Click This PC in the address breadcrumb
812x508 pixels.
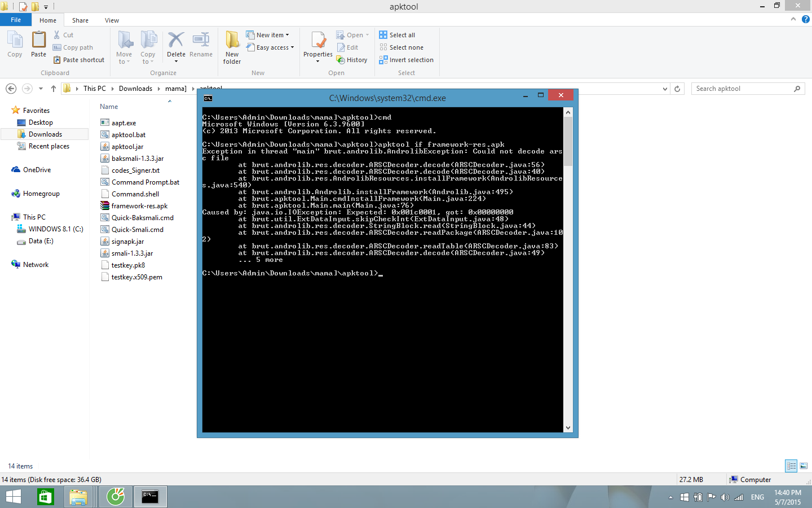pos(94,89)
